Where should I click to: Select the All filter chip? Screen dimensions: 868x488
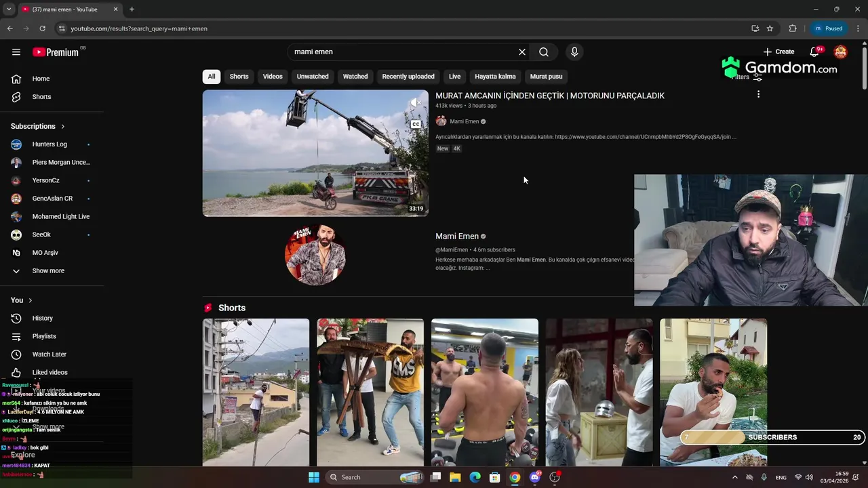coord(212,77)
